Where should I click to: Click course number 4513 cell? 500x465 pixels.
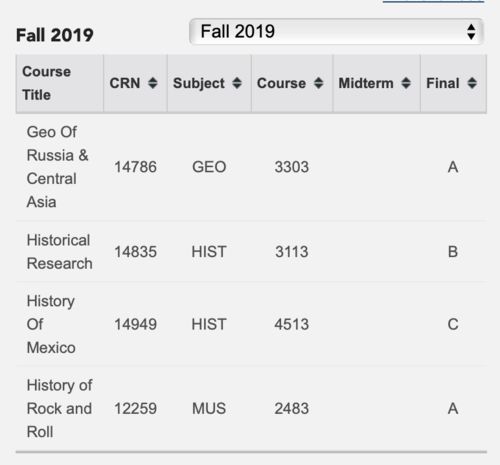point(292,324)
